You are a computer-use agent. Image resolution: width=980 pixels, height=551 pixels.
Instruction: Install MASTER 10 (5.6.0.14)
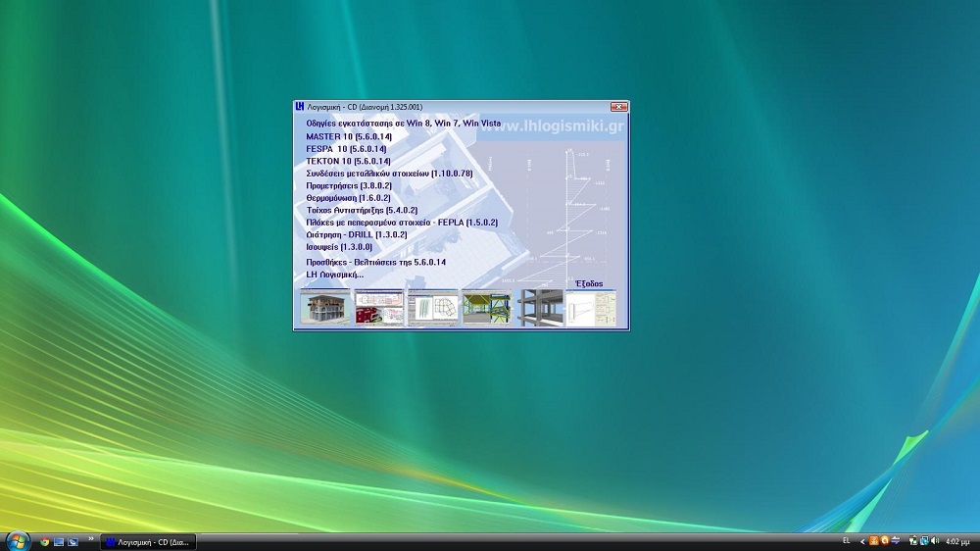(349, 136)
